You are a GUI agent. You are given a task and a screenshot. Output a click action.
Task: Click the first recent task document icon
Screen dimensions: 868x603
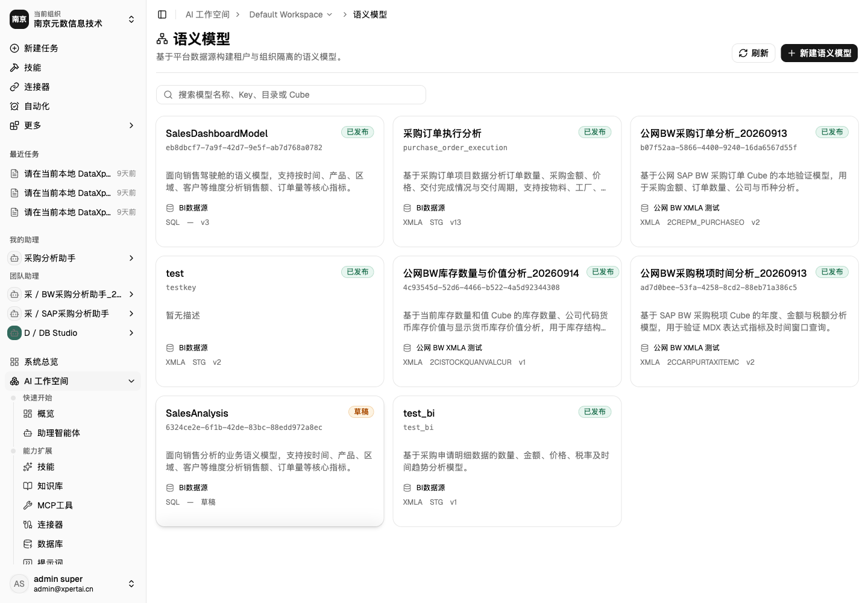point(14,174)
